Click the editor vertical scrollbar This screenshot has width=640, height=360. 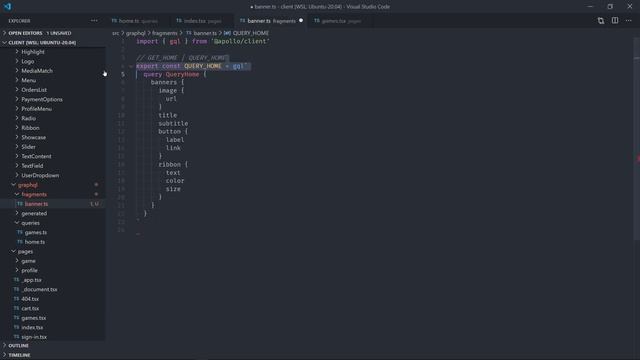tap(637, 139)
